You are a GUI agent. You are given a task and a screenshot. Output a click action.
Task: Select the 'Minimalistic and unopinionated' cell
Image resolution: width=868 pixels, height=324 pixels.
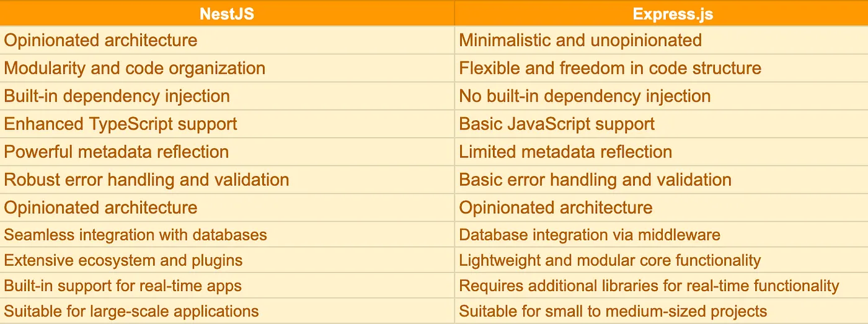(x=662, y=40)
